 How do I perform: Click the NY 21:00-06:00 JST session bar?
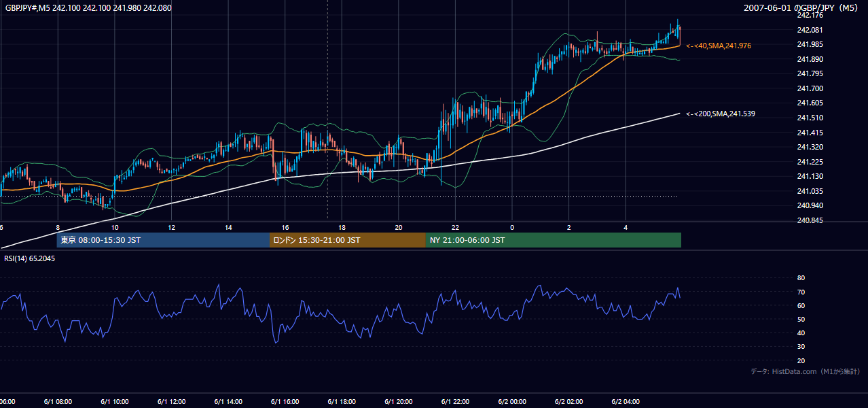pos(554,240)
